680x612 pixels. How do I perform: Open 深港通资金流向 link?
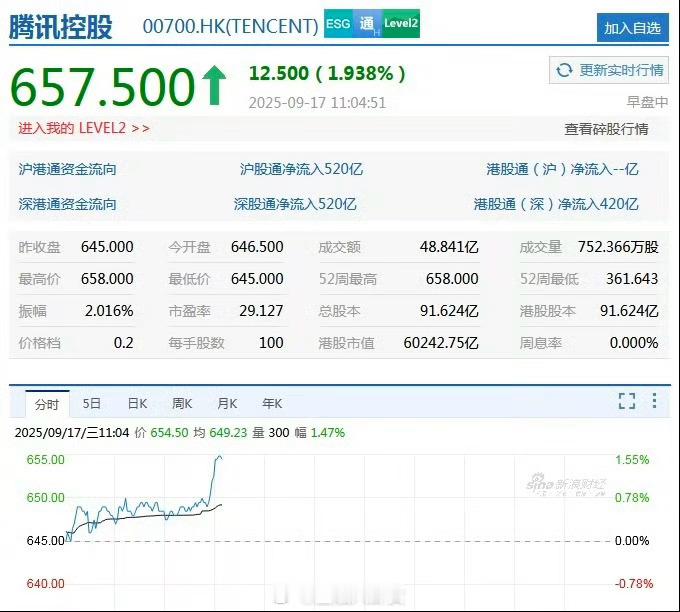[x=67, y=204]
